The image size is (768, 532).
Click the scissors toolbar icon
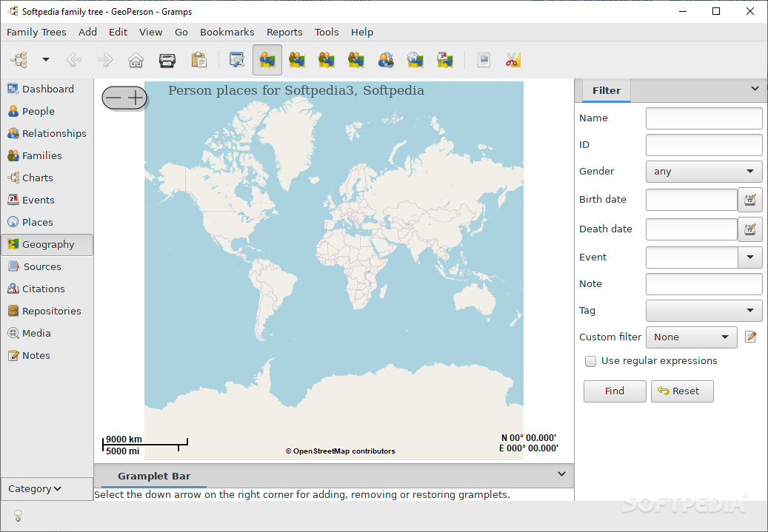tap(513, 60)
